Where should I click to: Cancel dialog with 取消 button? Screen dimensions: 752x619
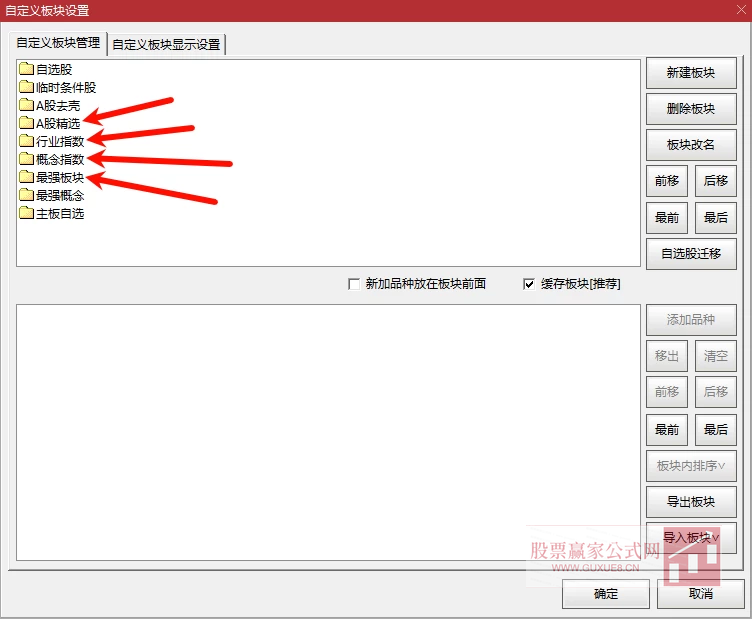pos(701,594)
